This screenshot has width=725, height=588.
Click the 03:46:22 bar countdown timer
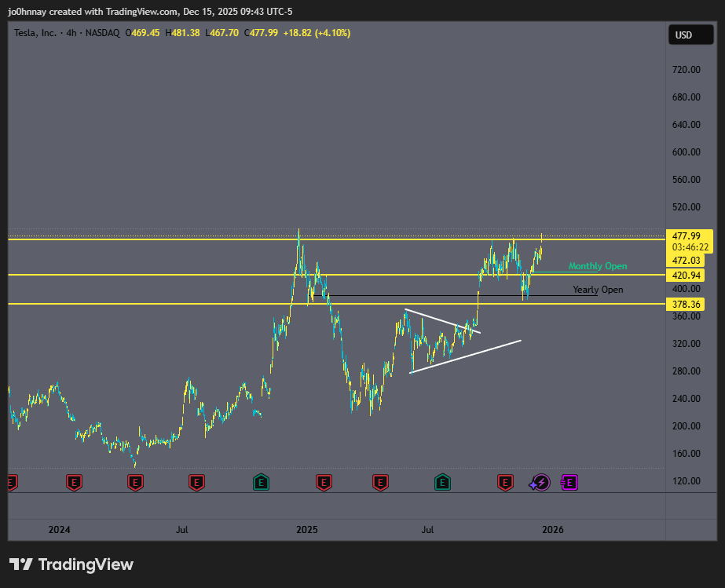click(x=690, y=247)
